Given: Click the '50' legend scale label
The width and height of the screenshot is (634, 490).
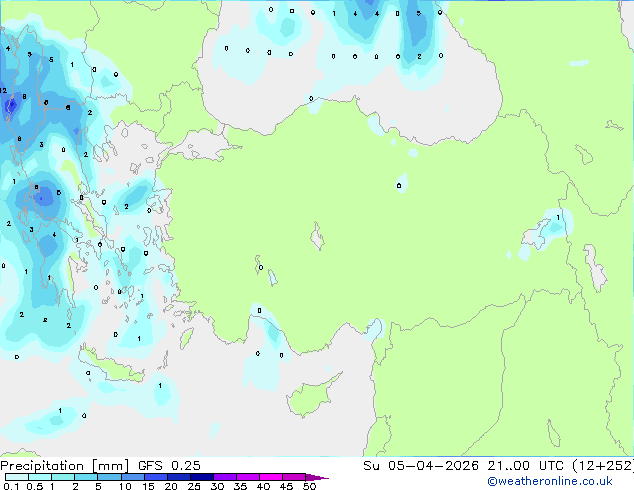Looking at the screenshot, I should 310,486.
